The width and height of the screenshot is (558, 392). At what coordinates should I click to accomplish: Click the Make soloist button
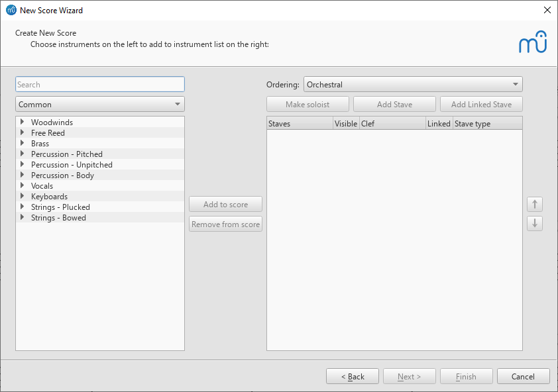307,104
